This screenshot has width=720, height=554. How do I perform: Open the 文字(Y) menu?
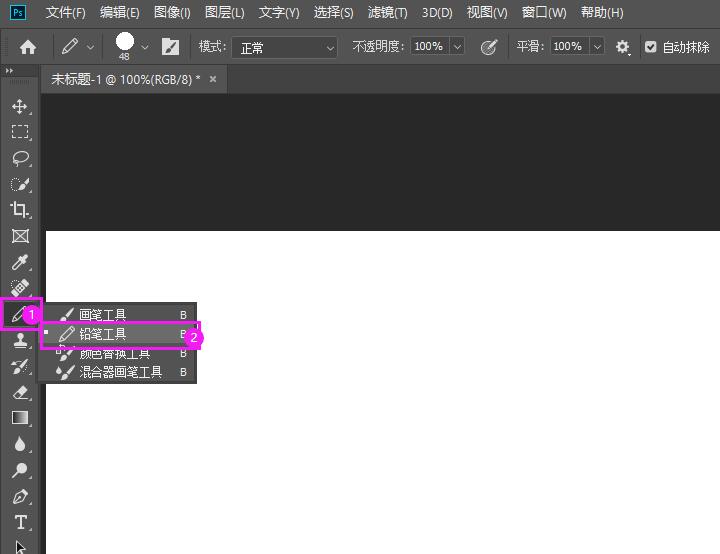279,12
